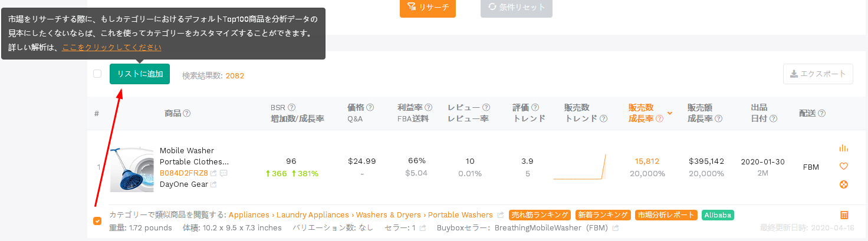Open the 新着ランキング tag
868x241 pixels.
point(603,215)
